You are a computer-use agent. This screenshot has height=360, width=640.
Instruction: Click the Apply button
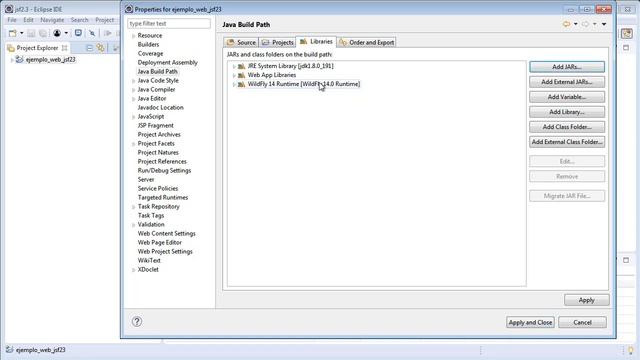tap(587, 300)
